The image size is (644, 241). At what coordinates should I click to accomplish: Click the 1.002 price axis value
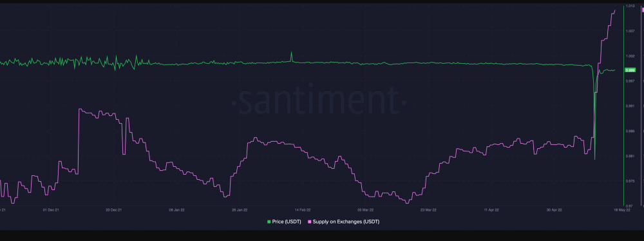click(x=630, y=56)
